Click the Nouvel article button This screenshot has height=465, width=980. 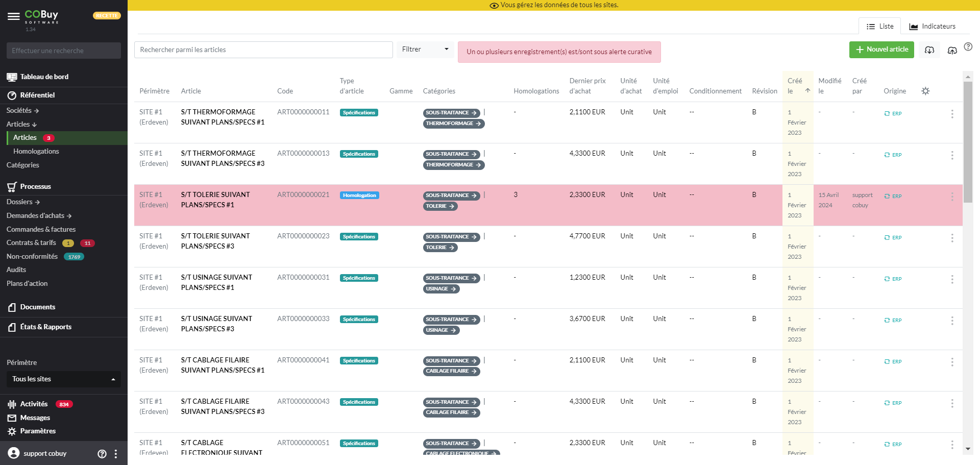881,50
